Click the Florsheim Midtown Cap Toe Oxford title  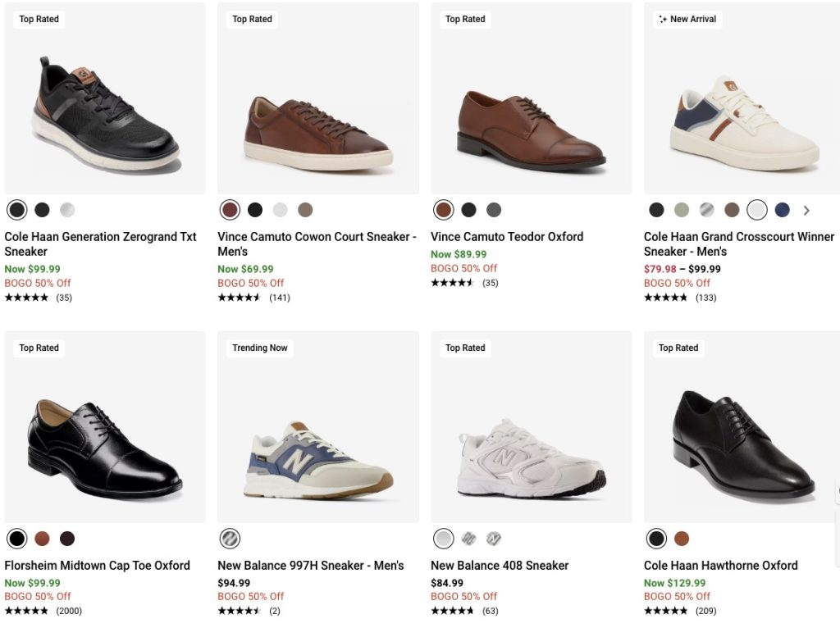(97, 566)
